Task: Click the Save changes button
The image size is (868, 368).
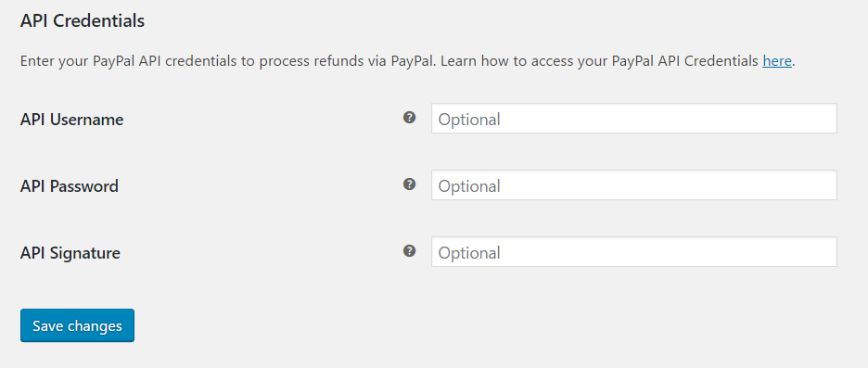Action: (x=77, y=325)
